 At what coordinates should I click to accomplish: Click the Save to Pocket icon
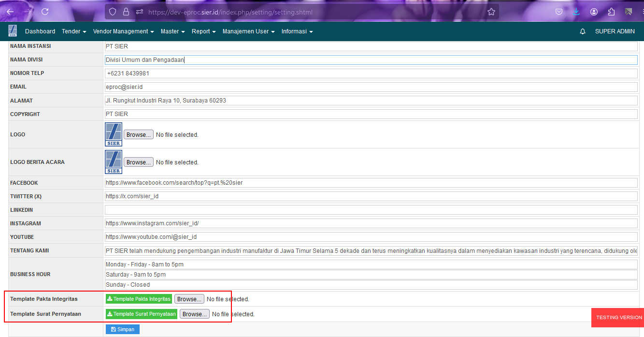click(558, 12)
